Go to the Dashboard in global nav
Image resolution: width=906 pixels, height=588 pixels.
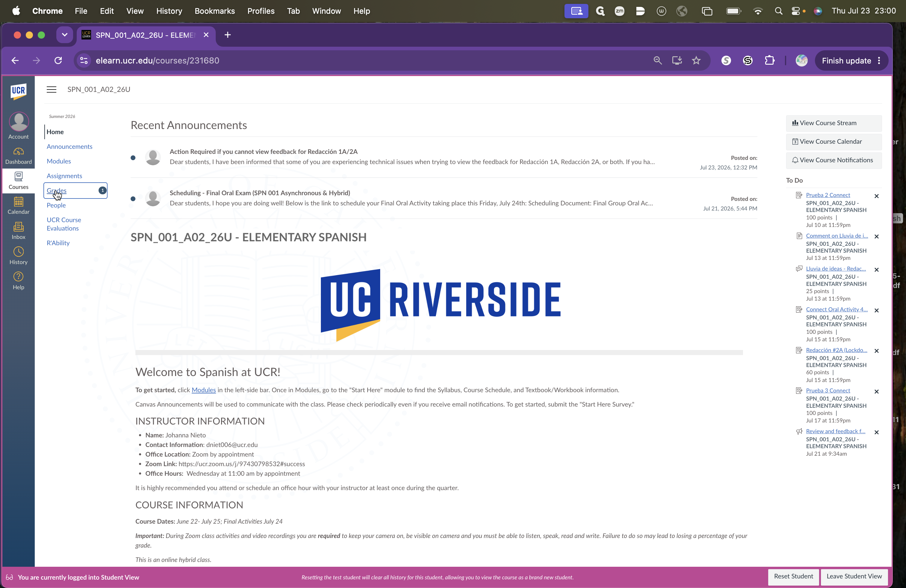point(18,156)
